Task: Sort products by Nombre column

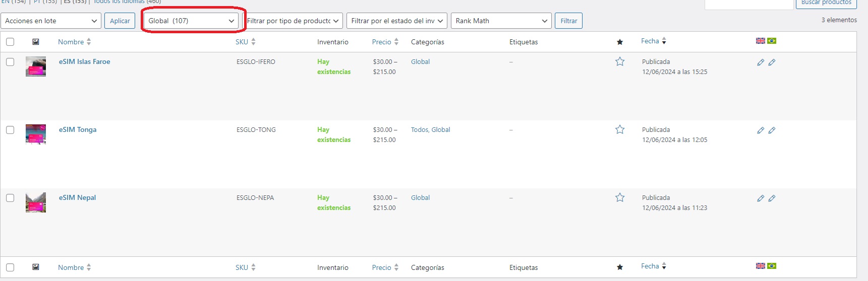Action: click(71, 42)
